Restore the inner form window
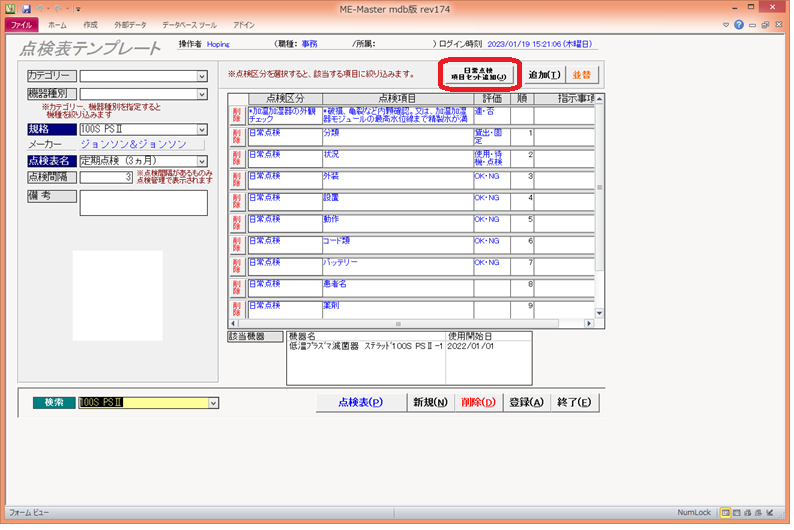The height and width of the screenshot is (530, 794). click(x=765, y=24)
